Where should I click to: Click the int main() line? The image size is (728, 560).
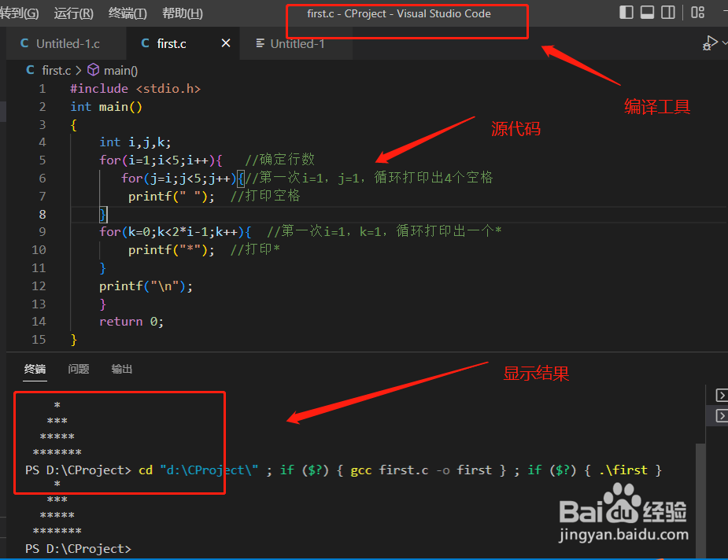coord(106,107)
